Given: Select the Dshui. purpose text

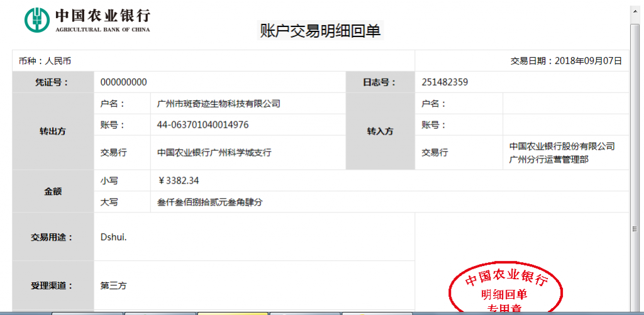Looking at the screenshot, I should click(x=113, y=237).
